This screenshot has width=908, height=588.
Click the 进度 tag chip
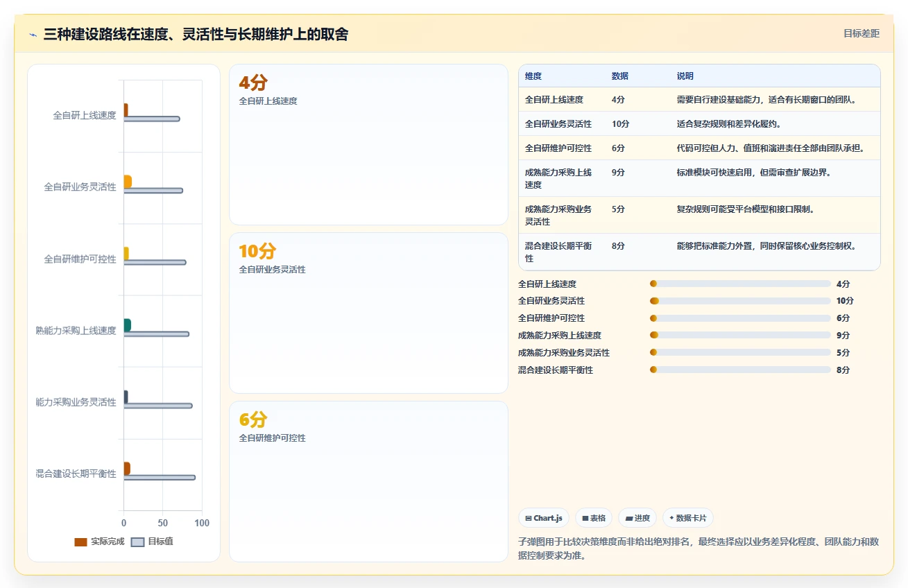click(637, 518)
